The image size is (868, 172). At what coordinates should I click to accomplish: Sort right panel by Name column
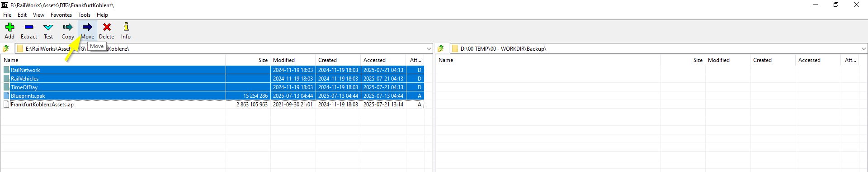[x=548, y=60]
